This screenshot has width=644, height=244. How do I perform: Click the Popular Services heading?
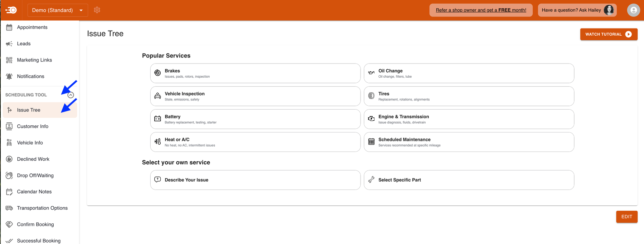[166, 56]
